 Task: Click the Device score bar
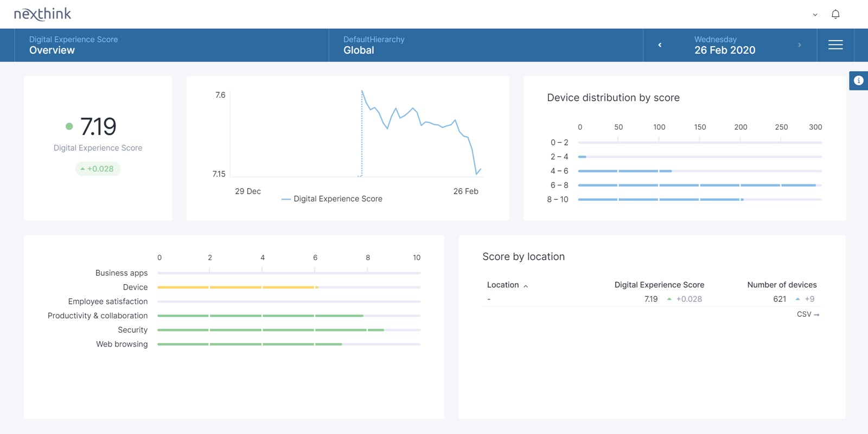[x=238, y=287]
